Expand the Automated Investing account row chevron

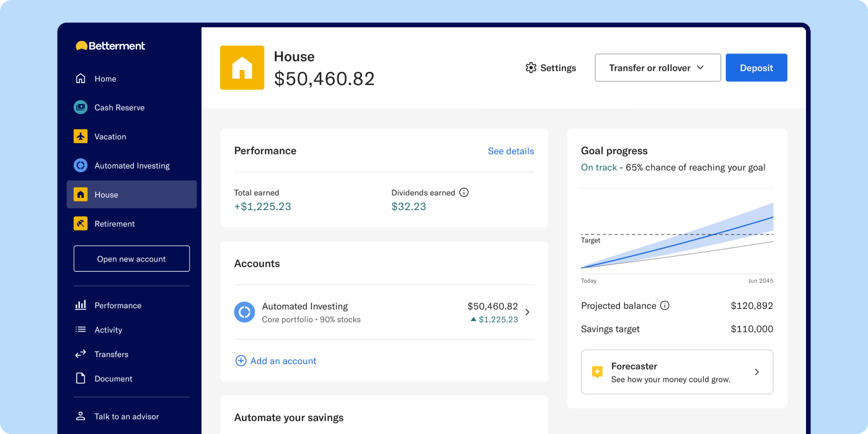tap(528, 312)
